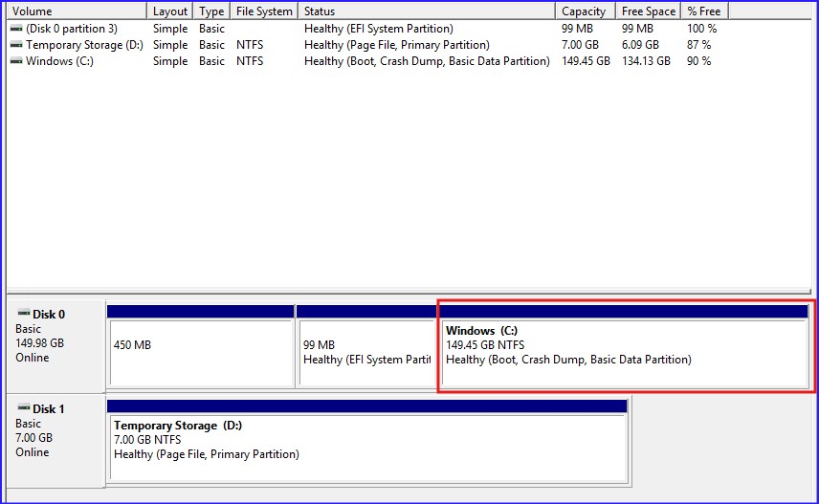Click NTFS in the Temporary Storage row
Screen dimensions: 819x504
250,45
